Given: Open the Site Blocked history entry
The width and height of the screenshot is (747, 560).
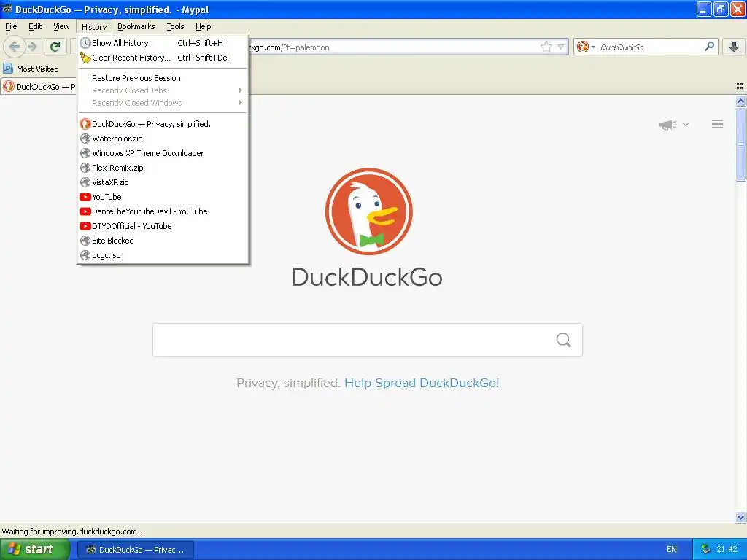Looking at the screenshot, I should (163, 241).
